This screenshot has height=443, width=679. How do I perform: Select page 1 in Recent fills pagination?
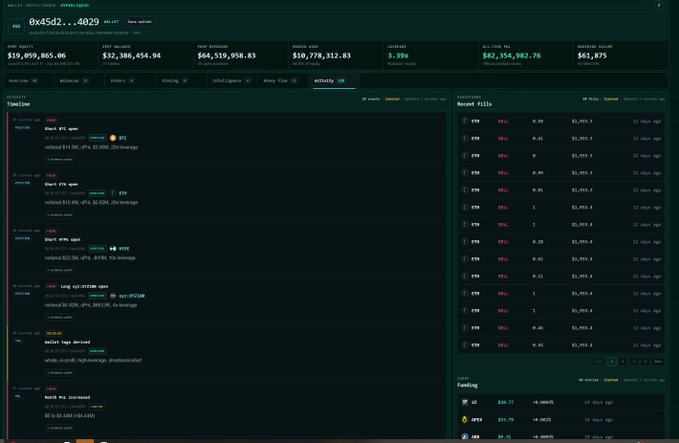click(611, 361)
